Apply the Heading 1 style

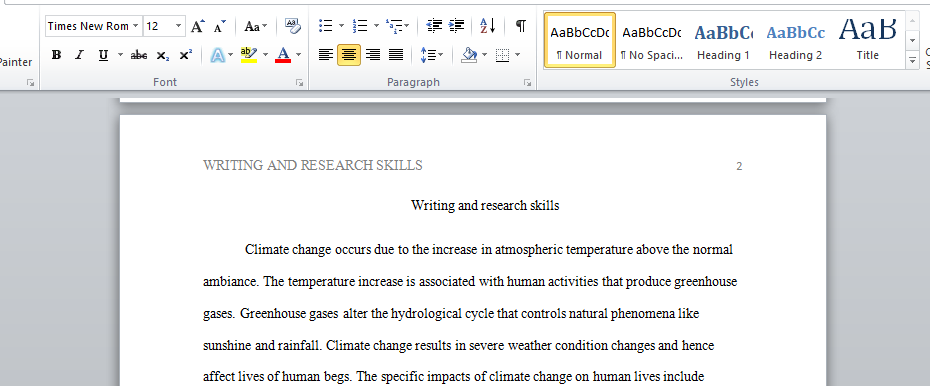tap(723, 40)
